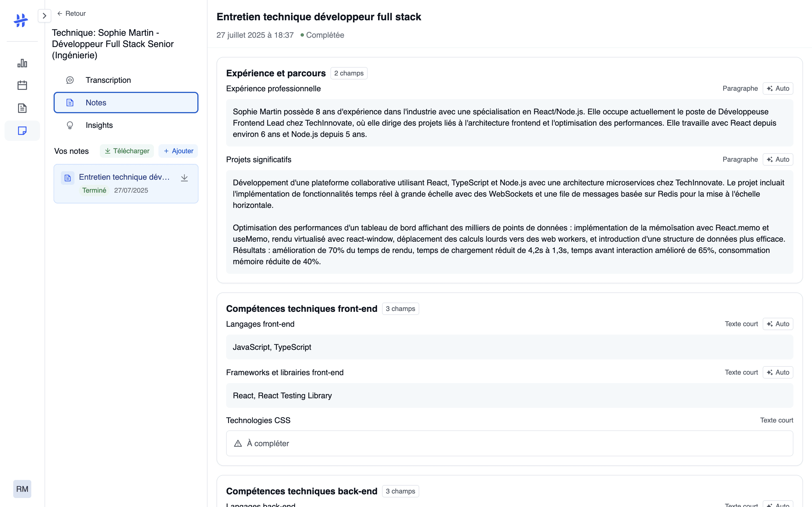812x507 pixels.
Task: Click warning icon in Technologies CSS field
Action: (x=238, y=443)
